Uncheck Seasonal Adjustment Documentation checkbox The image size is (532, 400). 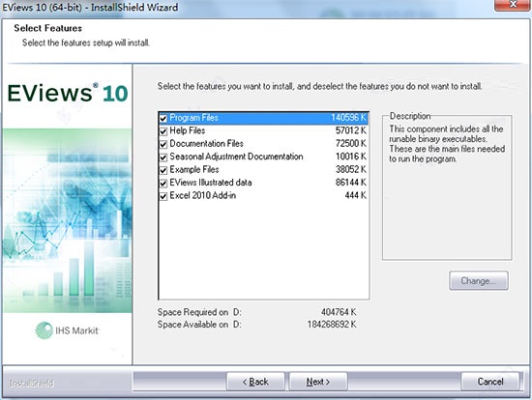coord(163,157)
